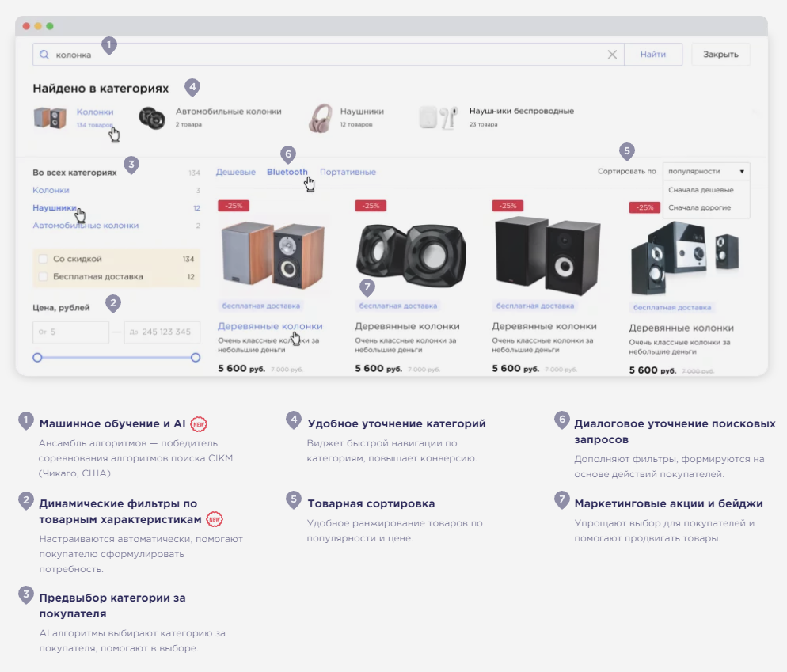
Task: Click the price range slider track
Action: (x=116, y=357)
